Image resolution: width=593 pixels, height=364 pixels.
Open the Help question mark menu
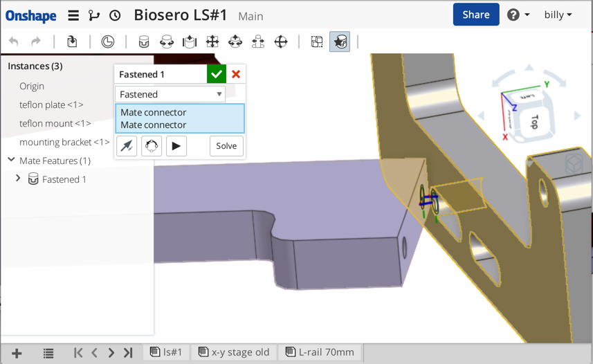pyautogui.click(x=518, y=15)
